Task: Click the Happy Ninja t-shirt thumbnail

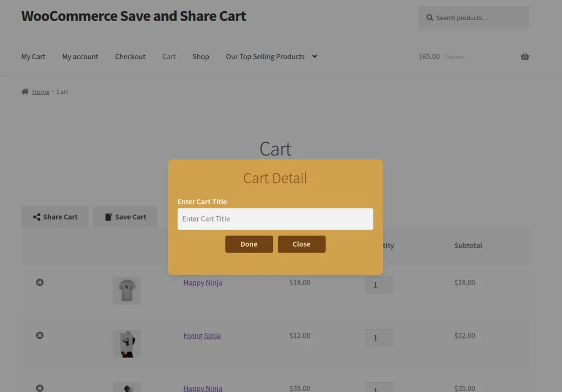Action: [126, 291]
